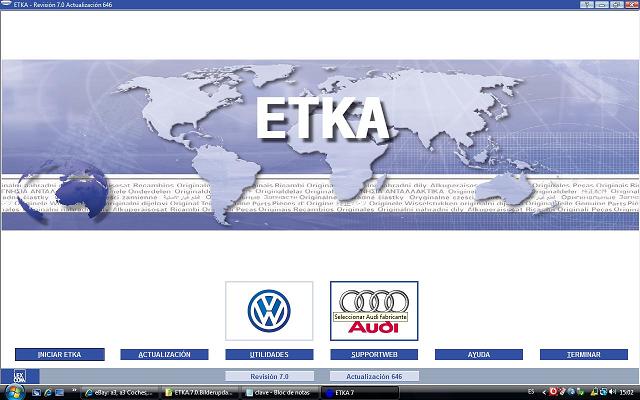Close the ETKA window
This screenshot has width=640, height=400.
pyautogui.click(x=631, y=4)
